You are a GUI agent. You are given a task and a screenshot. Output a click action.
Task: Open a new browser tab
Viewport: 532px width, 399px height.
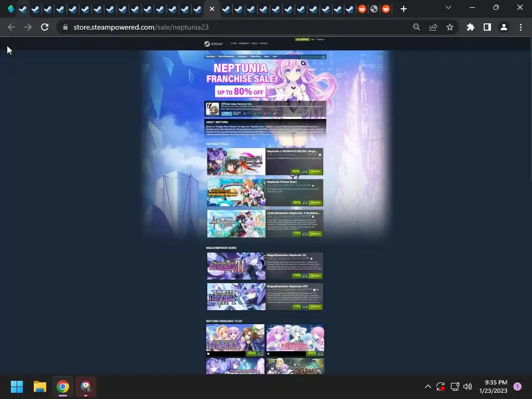pos(403,9)
